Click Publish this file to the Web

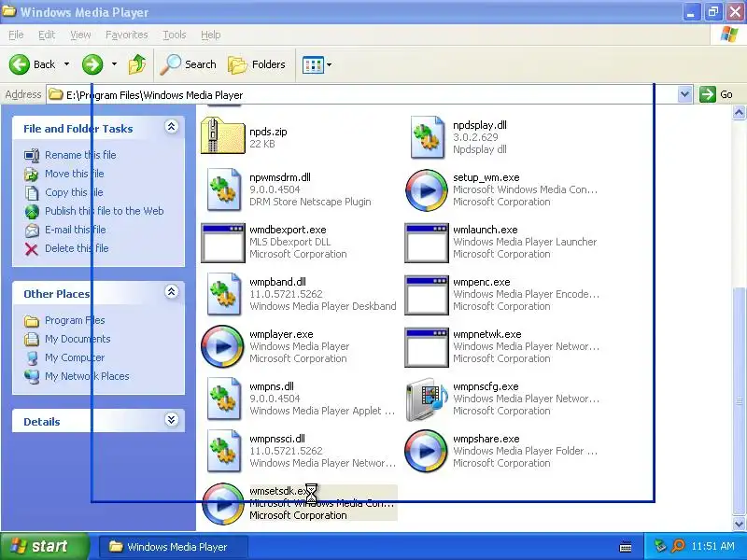(x=104, y=211)
